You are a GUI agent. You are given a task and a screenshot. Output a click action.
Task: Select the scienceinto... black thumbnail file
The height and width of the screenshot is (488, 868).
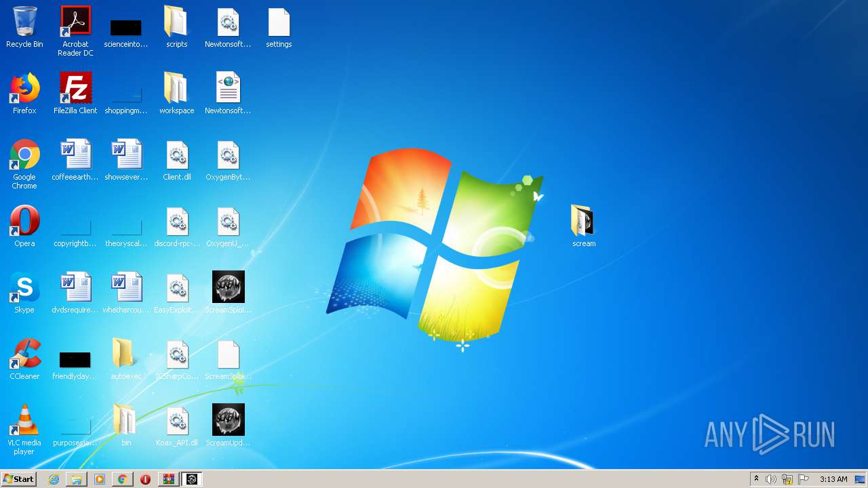pyautogui.click(x=126, y=27)
